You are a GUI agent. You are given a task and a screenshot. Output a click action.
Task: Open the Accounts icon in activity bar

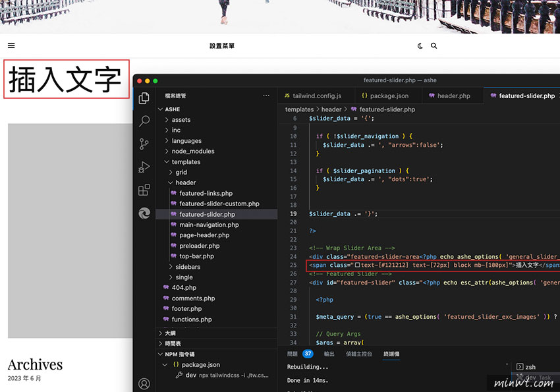point(144,384)
